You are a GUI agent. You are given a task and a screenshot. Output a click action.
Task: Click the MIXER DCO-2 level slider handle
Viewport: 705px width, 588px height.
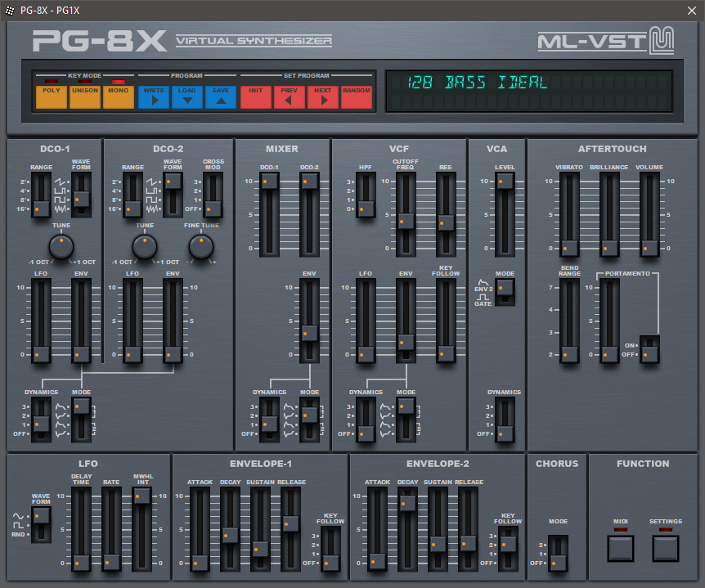[x=309, y=182]
